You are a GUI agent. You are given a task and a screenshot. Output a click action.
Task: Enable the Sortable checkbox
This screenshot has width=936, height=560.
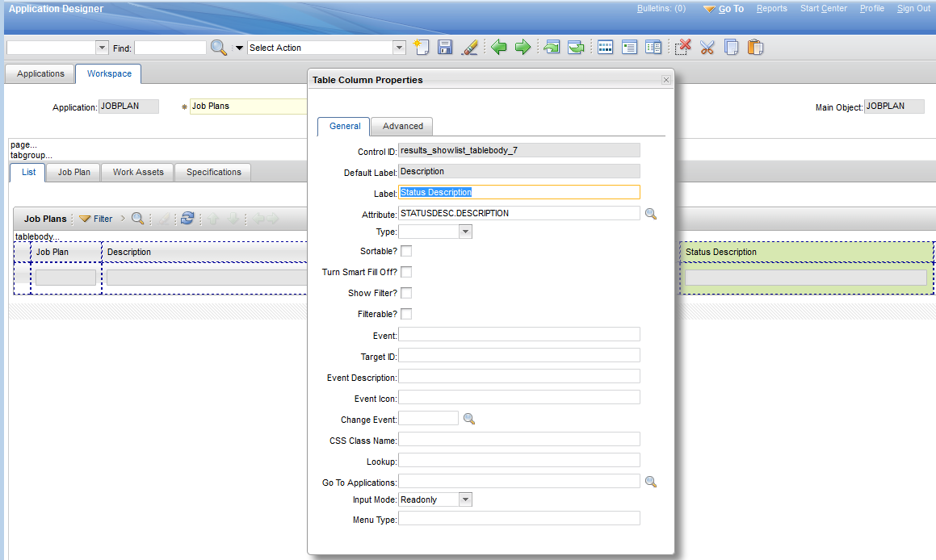coord(406,251)
